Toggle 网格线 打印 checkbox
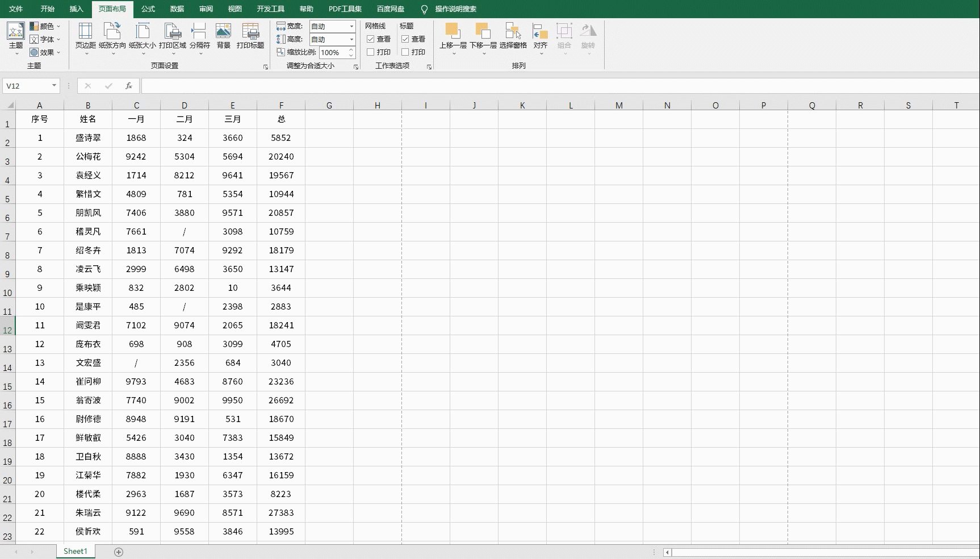Image resolution: width=980 pixels, height=559 pixels. (371, 52)
